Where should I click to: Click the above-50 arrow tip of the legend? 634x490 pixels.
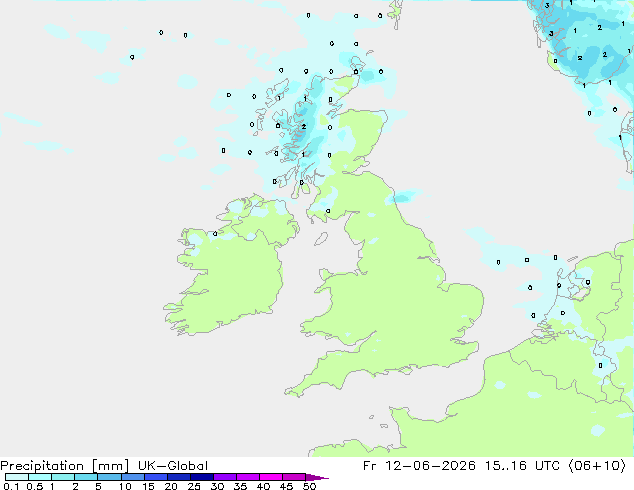pyautogui.click(x=317, y=477)
